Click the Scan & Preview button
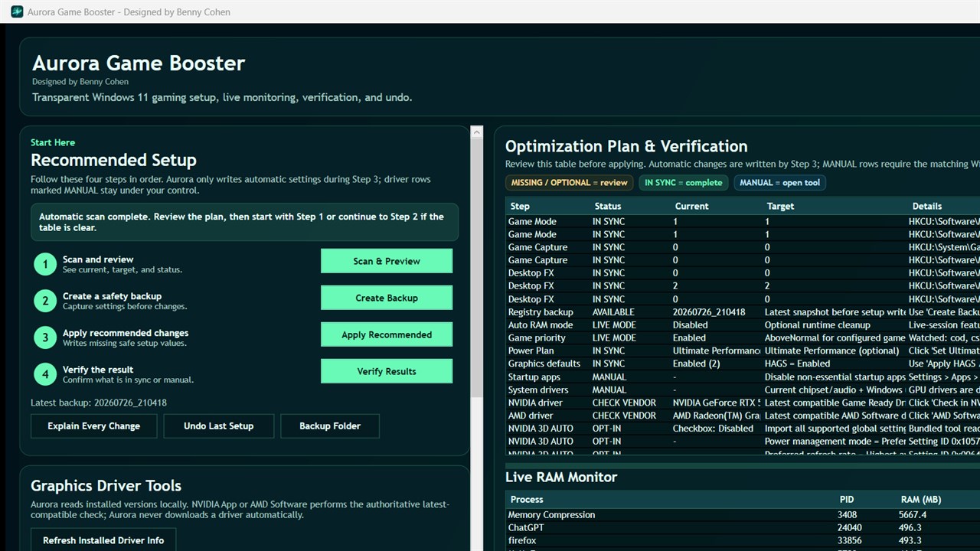The image size is (980, 551). click(387, 261)
